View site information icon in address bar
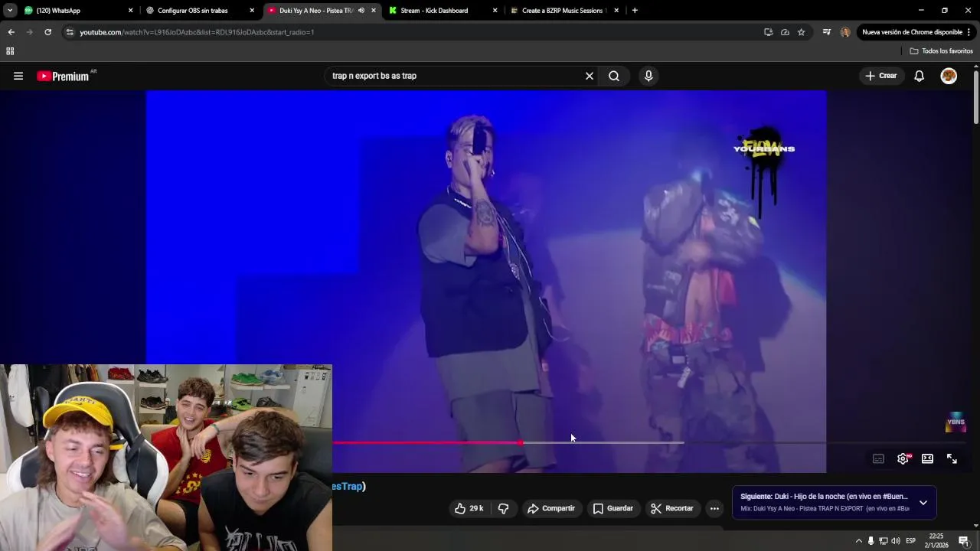This screenshot has height=551, width=980. pos(70,32)
